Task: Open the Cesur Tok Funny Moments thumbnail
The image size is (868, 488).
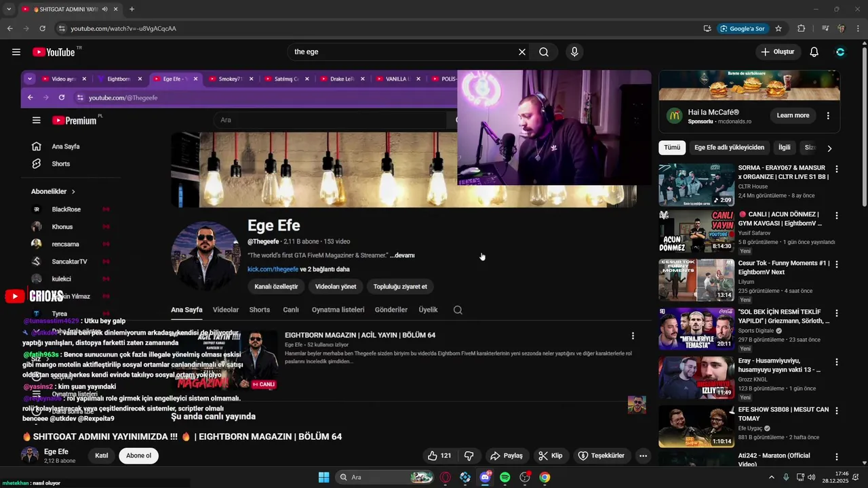Action: [696, 280]
